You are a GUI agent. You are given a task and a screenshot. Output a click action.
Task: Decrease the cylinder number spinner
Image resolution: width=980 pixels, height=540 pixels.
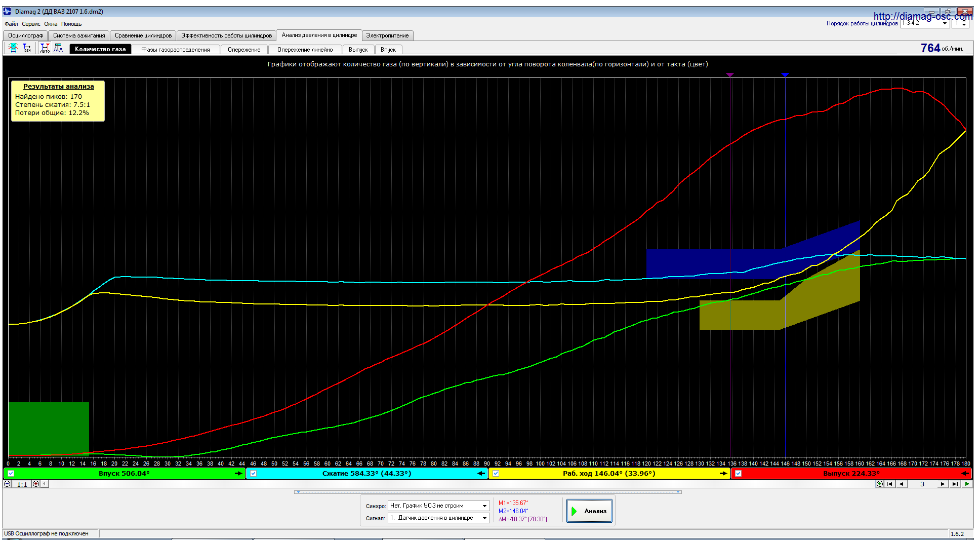pyautogui.click(x=964, y=25)
